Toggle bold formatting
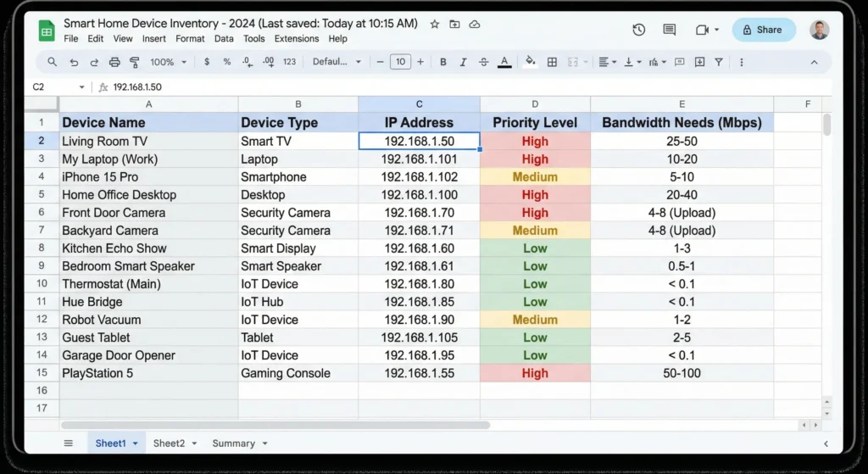The image size is (868, 474). 442,62
